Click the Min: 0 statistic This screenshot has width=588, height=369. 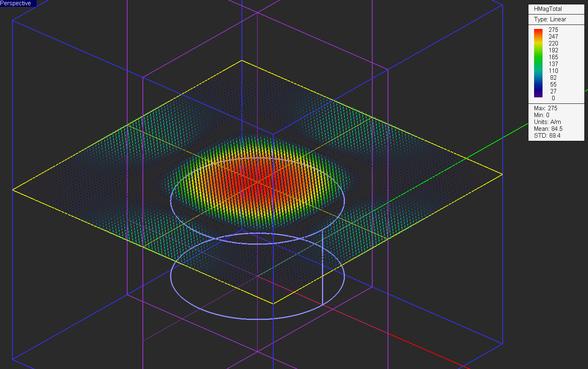(542, 115)
